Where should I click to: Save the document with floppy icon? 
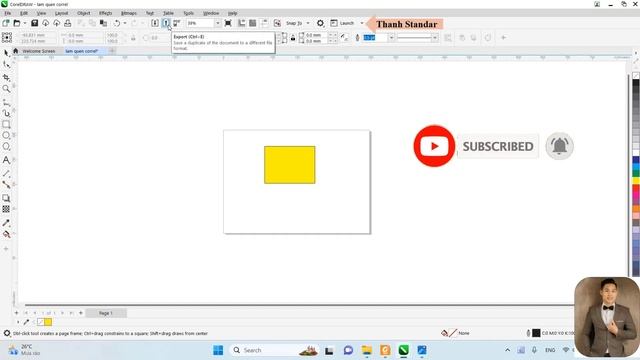35,23
